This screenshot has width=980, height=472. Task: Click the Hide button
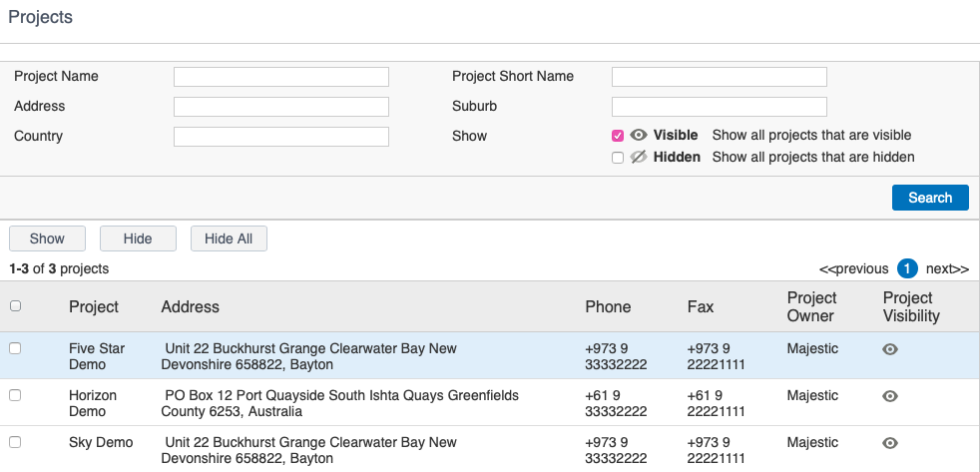tap(138, 238)
